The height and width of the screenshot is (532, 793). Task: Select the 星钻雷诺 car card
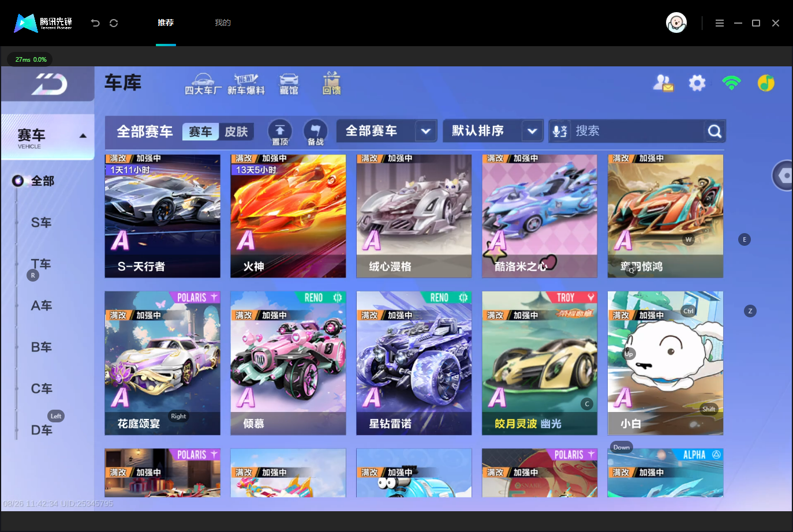414,363
